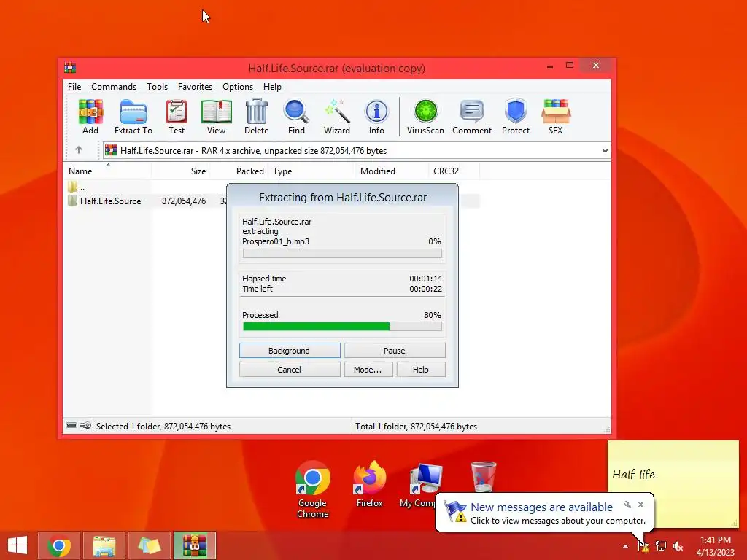The image size is (747, 560).
Task: Click the Add archive toolbar icon
Action: tap(90, 117)
